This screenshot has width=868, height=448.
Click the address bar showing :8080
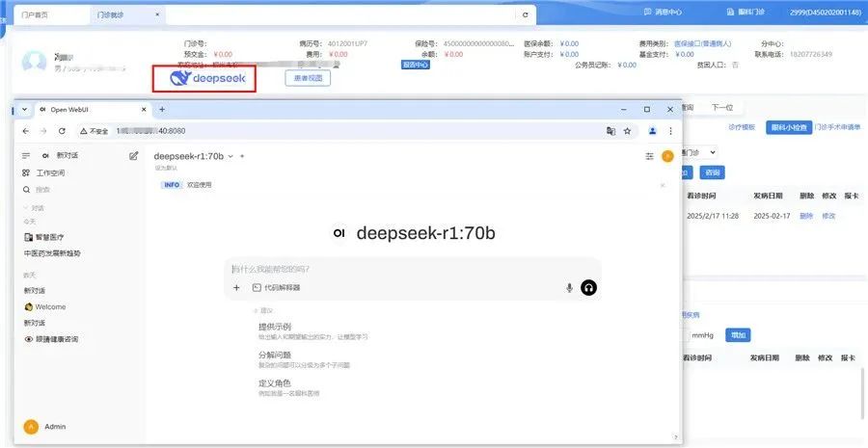click(357, 131)
